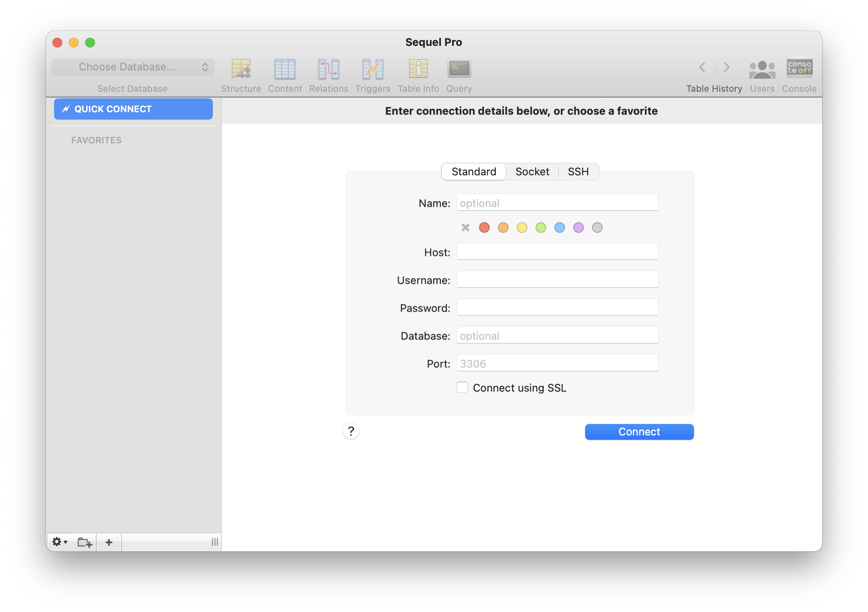The height and width of the screenshot is (612, 868).
Task: Pick the blue connection color
Action: click(x=560, y=227)
